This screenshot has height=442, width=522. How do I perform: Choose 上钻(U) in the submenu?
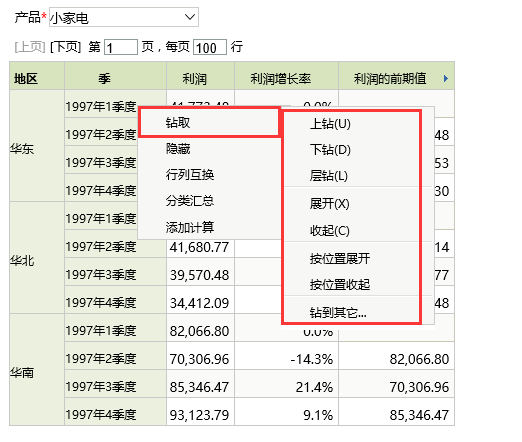click(x=352, y=124)
